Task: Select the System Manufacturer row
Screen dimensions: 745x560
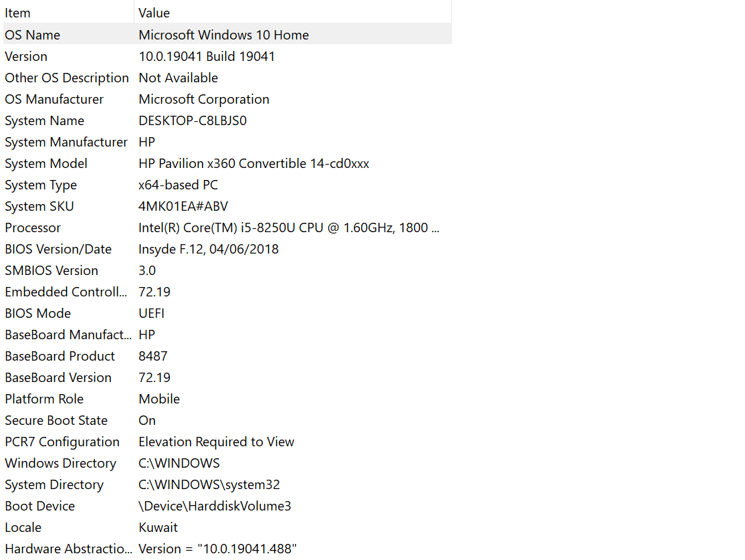Action: coord(227,142)
